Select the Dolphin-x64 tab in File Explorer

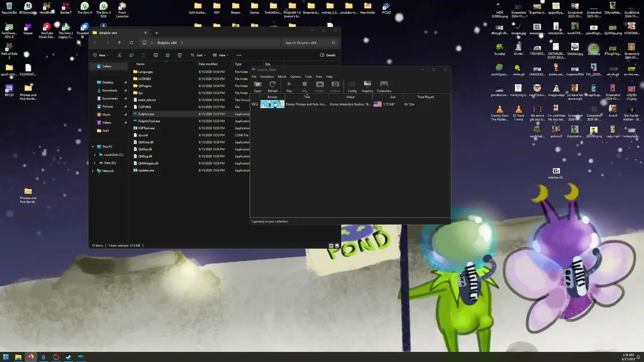(x=120, y=33)
